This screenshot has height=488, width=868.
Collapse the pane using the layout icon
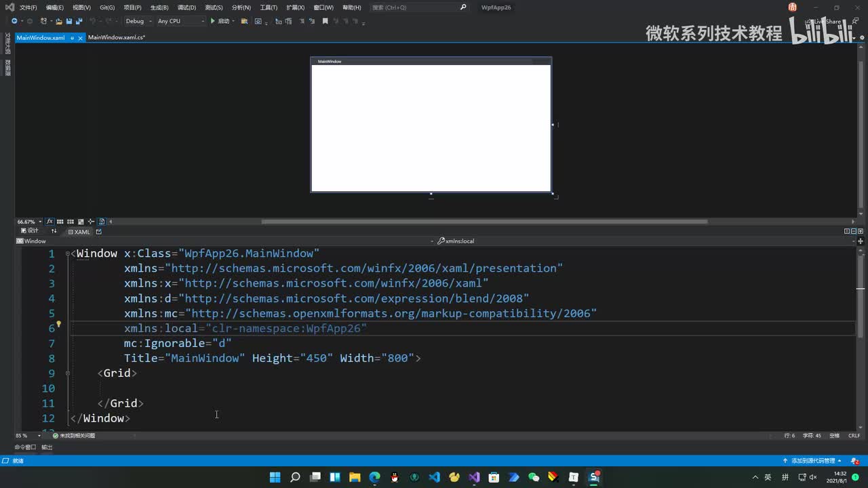click(x=861, y=231)
